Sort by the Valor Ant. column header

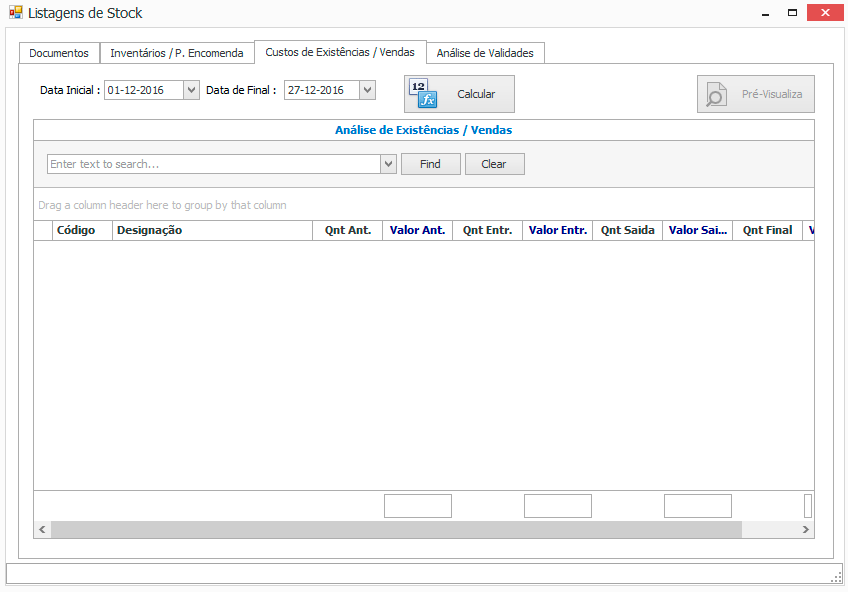418,230
